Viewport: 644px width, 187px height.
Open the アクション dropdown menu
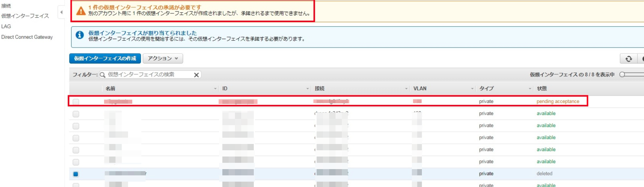point(163,58)
